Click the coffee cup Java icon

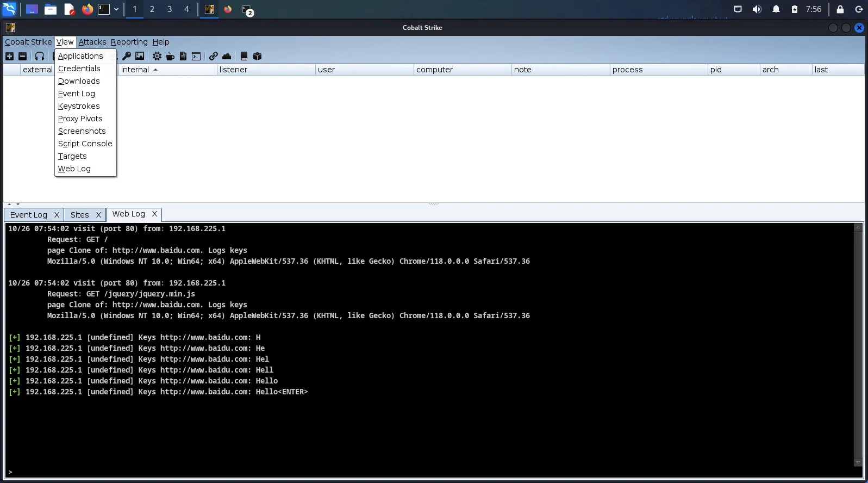click(x=170, y=56)
